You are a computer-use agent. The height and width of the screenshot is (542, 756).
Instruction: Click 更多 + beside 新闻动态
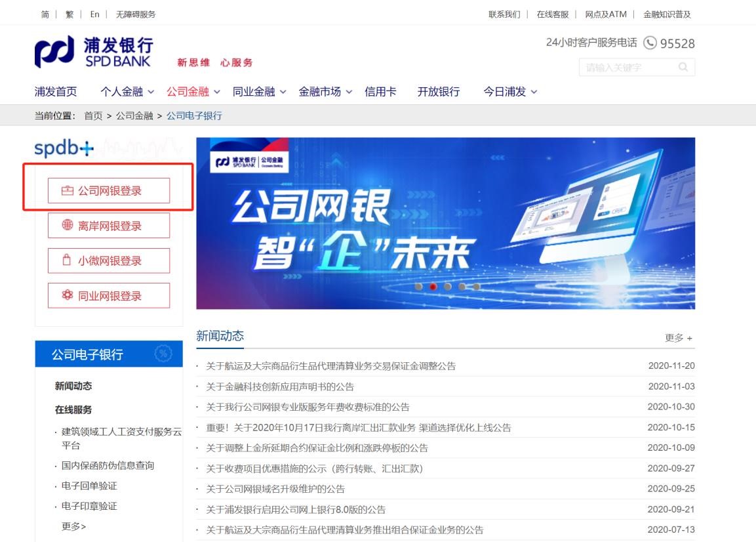tap(679, 338)
